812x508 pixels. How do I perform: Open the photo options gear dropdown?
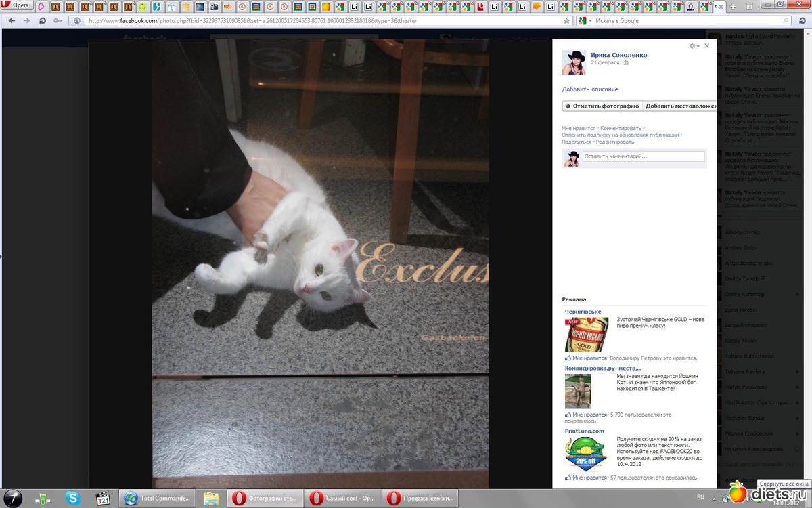point(694,46)
